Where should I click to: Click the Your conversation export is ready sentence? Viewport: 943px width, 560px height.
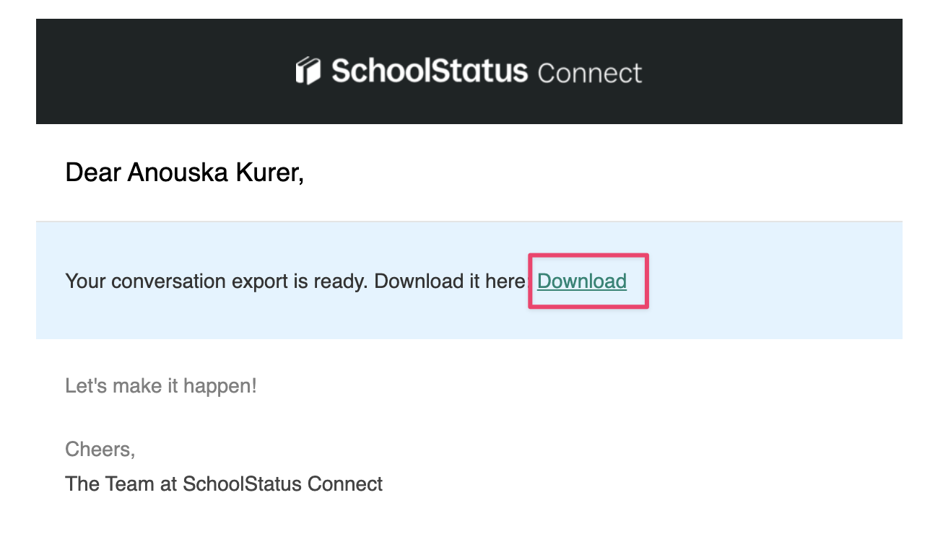tap(217, 281)
